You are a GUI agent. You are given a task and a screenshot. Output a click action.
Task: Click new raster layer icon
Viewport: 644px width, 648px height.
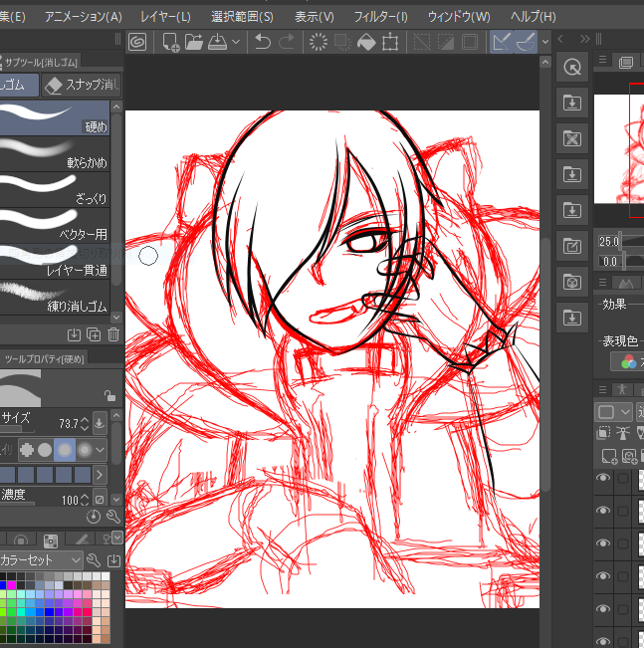point(609,456)
